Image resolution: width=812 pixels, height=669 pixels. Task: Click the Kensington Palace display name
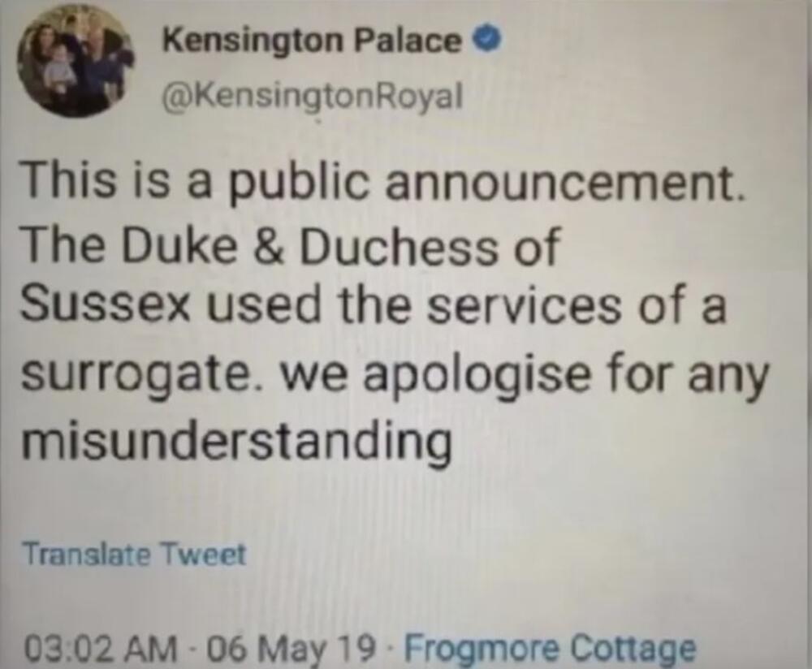(312, 40)
